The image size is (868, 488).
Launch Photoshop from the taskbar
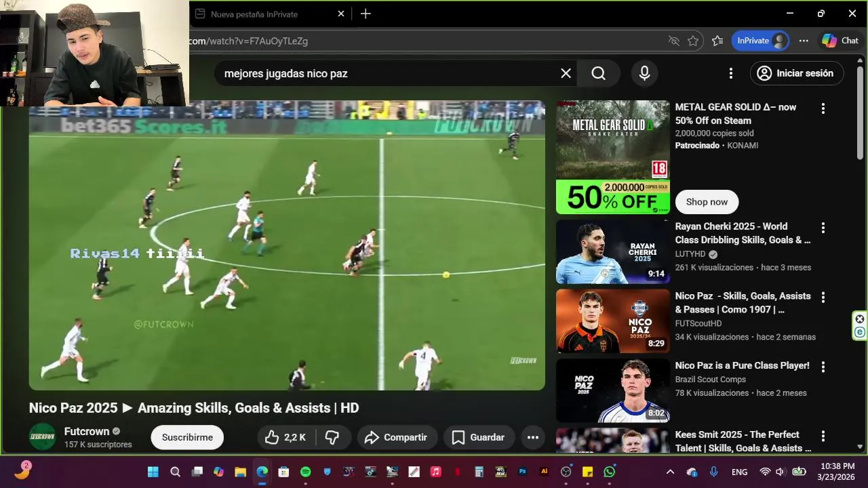tap(522, 472)
